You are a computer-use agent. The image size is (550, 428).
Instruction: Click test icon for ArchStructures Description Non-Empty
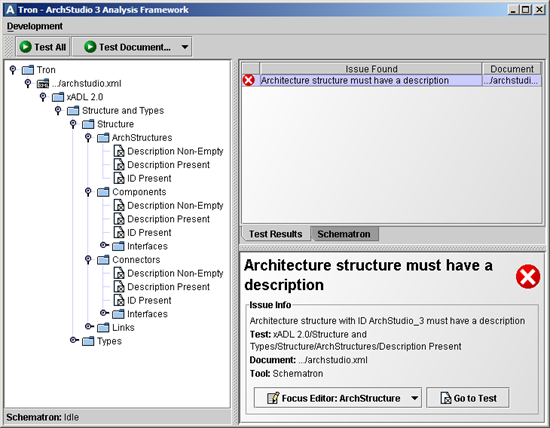(119, 151)
